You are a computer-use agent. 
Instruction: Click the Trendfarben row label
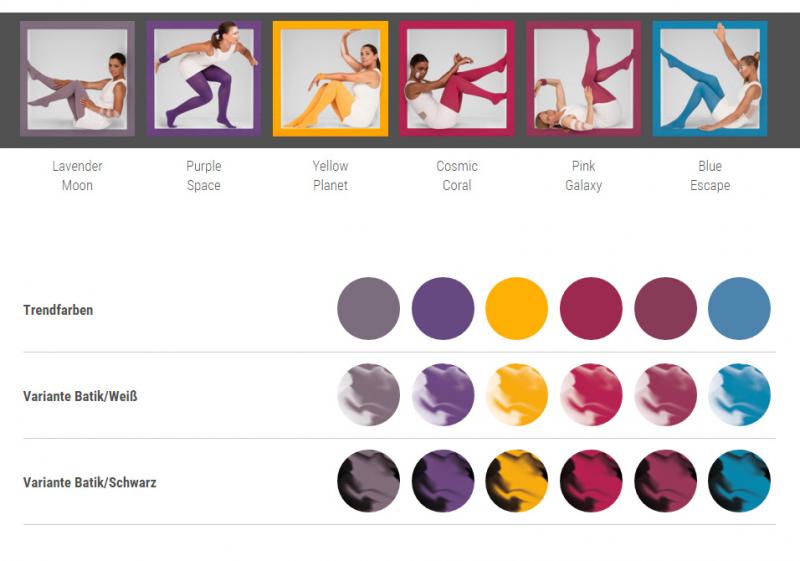click(58, 310)
